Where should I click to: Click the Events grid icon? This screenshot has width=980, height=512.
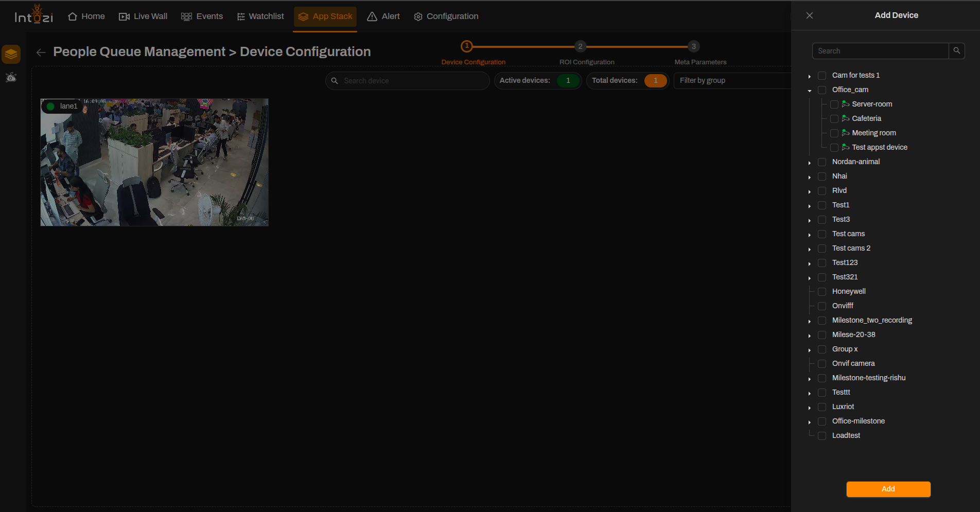[x=186, y=16]
